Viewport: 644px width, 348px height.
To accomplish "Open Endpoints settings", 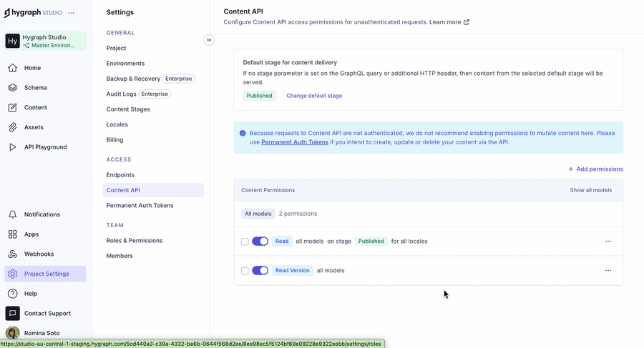I will click(x=120, y=175).
